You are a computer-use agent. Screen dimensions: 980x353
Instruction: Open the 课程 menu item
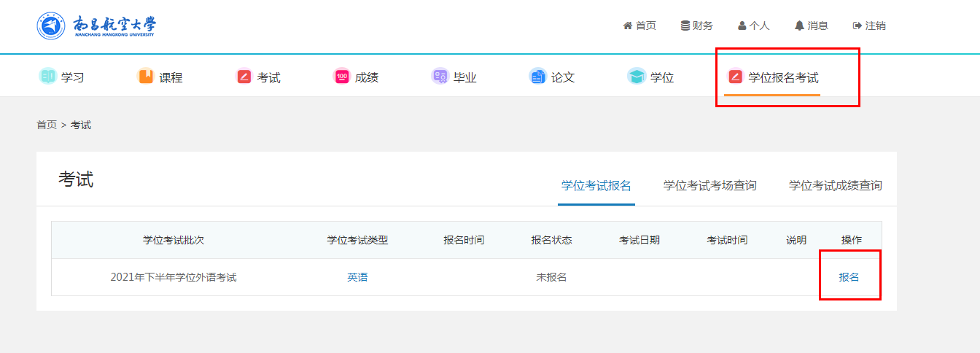(x=171, y=77)
